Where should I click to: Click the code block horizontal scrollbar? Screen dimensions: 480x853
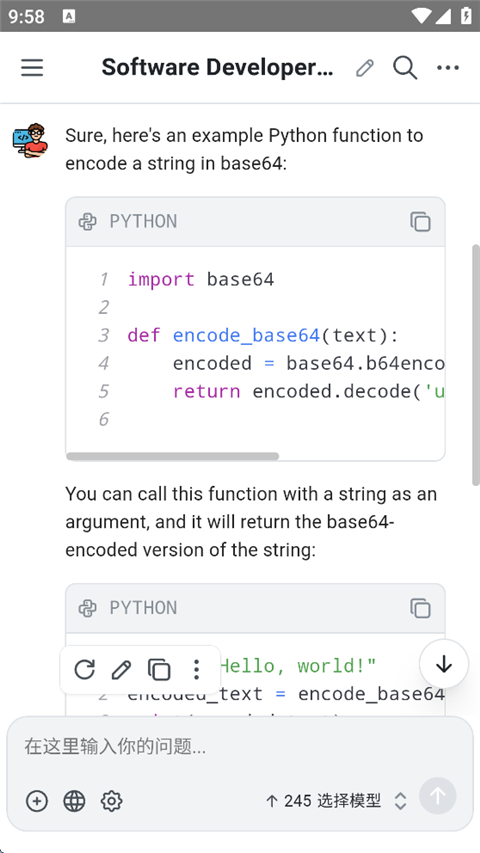[173, 456]
